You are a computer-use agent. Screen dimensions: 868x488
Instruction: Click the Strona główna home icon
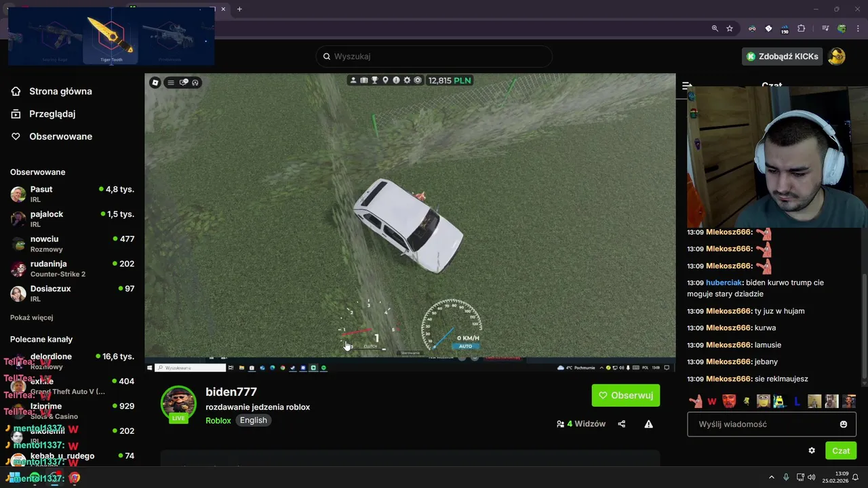[x=16, y=91]
